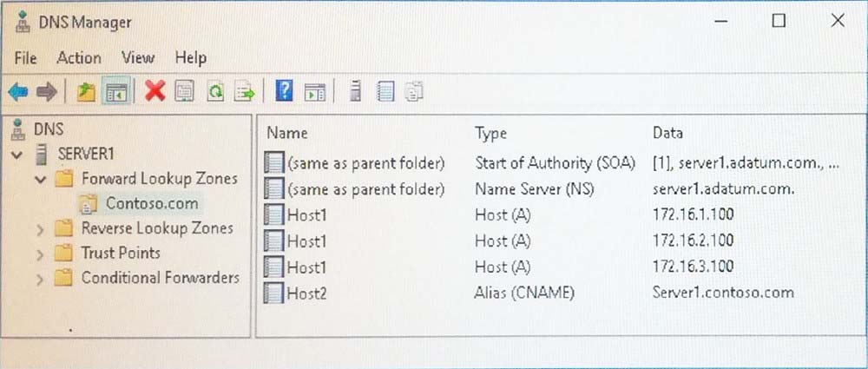
Task: Click the folder icon of Conditional Forwarders
Action: coord(63,278)
